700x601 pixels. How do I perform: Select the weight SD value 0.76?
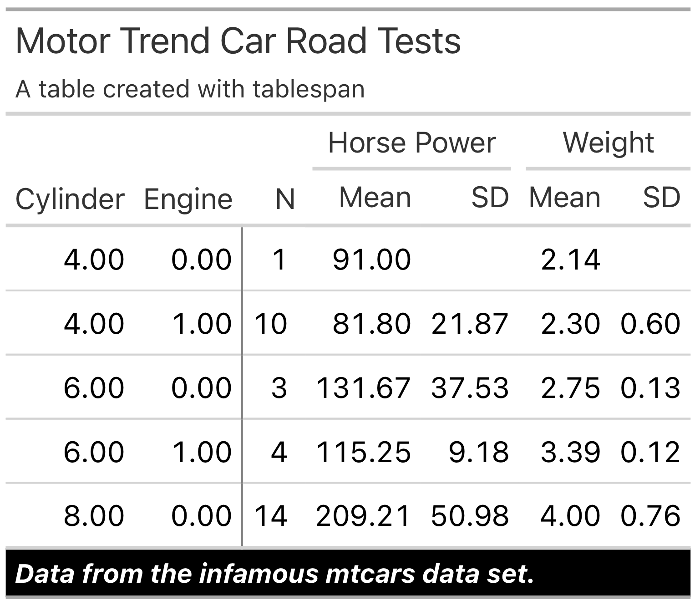[650, 516]
